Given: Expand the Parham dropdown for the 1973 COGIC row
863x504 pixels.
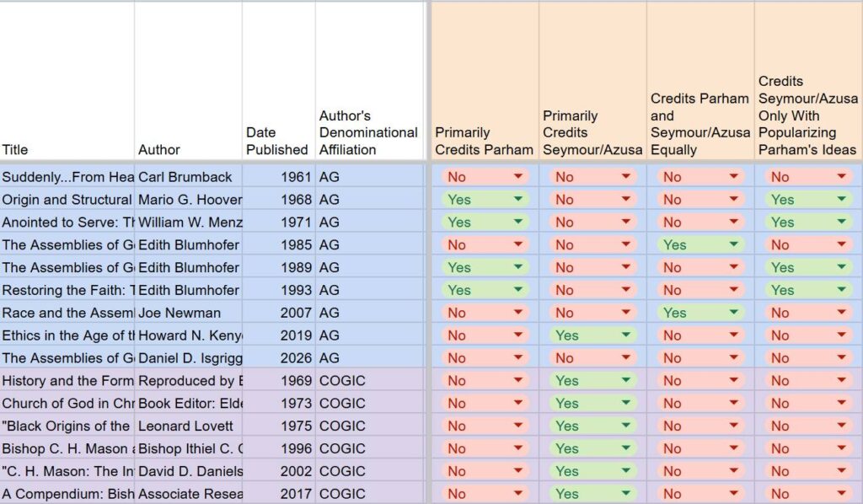Looking at the screenshot, I should coord(519,403).
